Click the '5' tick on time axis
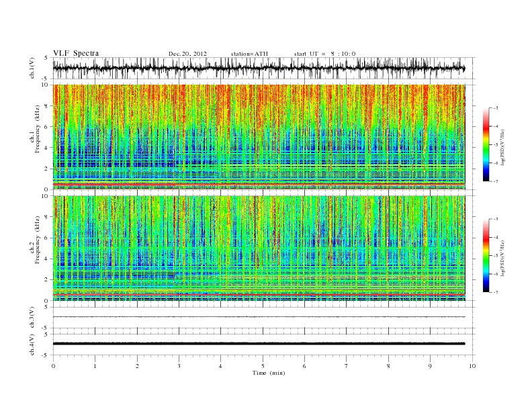 [263, 366]
